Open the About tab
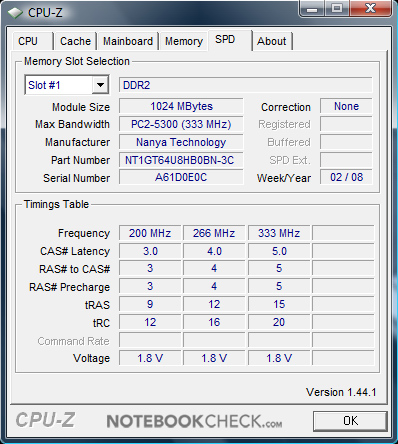 [x=272, y=41]
